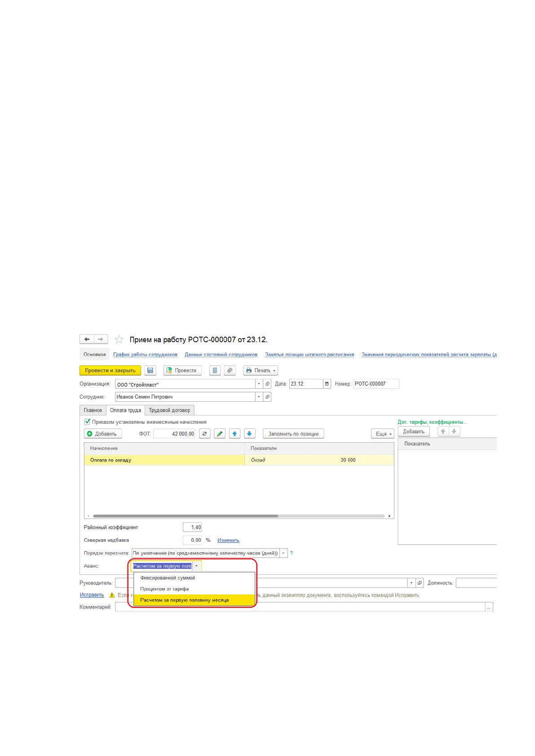535x756 pixels.
Task: Switch to the Трудовой договор tab
Action: [x=169, y=410]
